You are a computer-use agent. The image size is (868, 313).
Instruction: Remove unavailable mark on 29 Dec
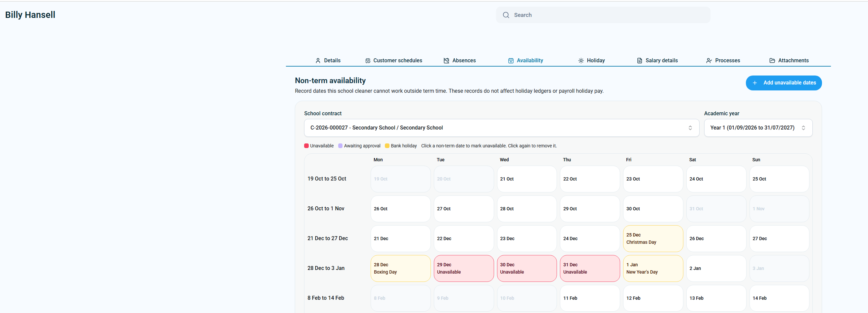click(464, 269)
